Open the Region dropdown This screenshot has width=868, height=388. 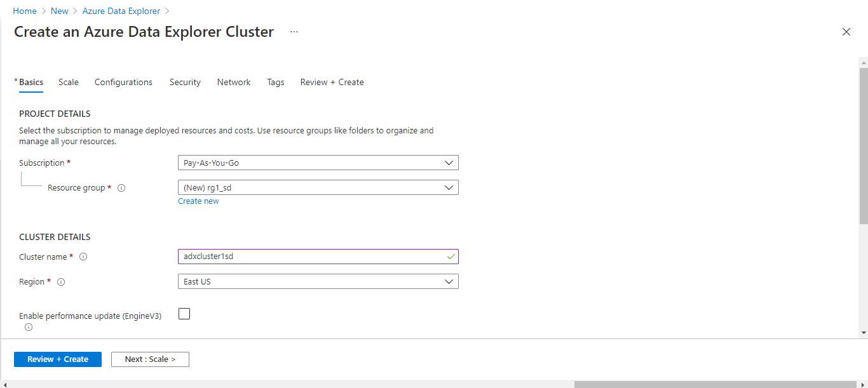click(318, 281)
